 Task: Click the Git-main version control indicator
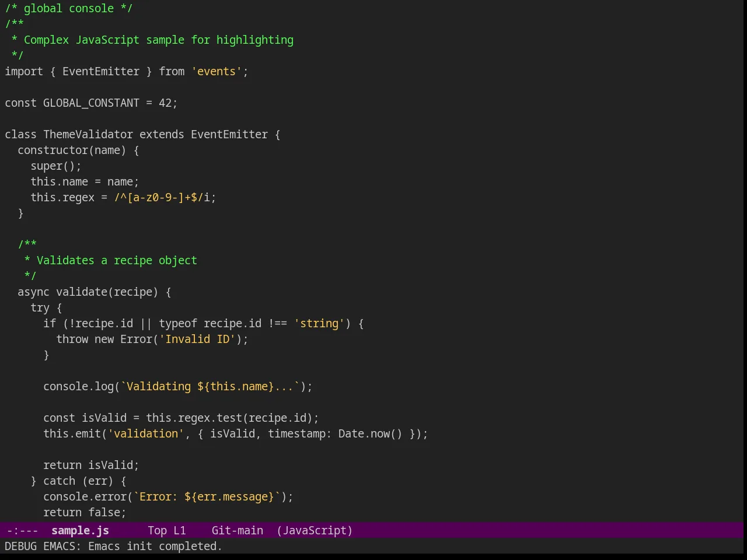click(x=238, y=530)
